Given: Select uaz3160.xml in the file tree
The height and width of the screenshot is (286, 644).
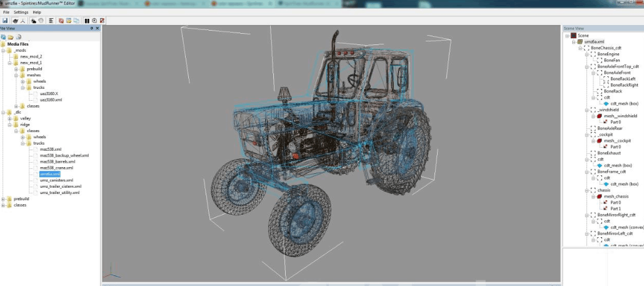Looking at the screenshot, I should (x=51, y=100).
